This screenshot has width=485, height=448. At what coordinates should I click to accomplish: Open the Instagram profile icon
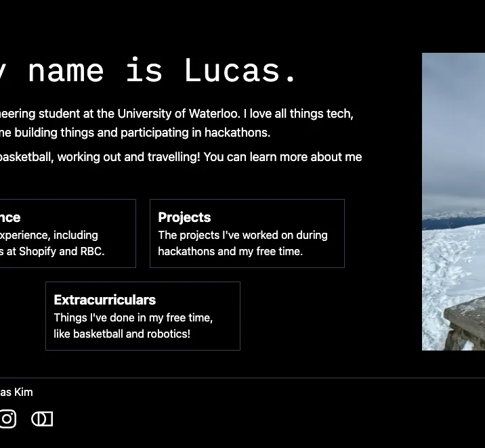pos(7,419)
